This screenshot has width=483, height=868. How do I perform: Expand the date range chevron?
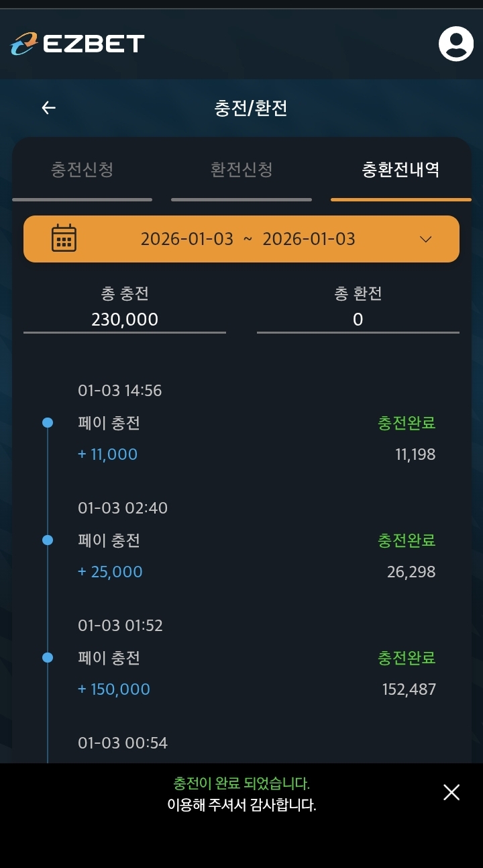pyautogui.click(x=425, y=239)
